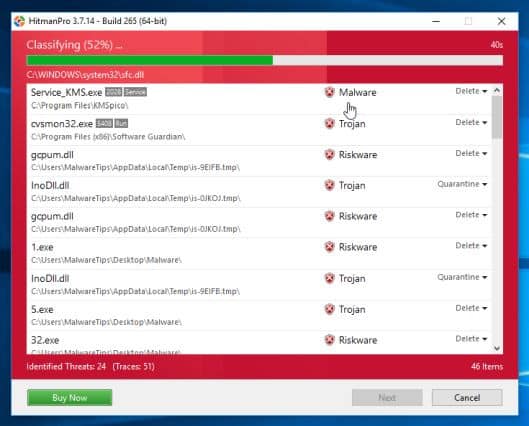Click the Riskware threat icon for 1.exe

coord(330,247)
